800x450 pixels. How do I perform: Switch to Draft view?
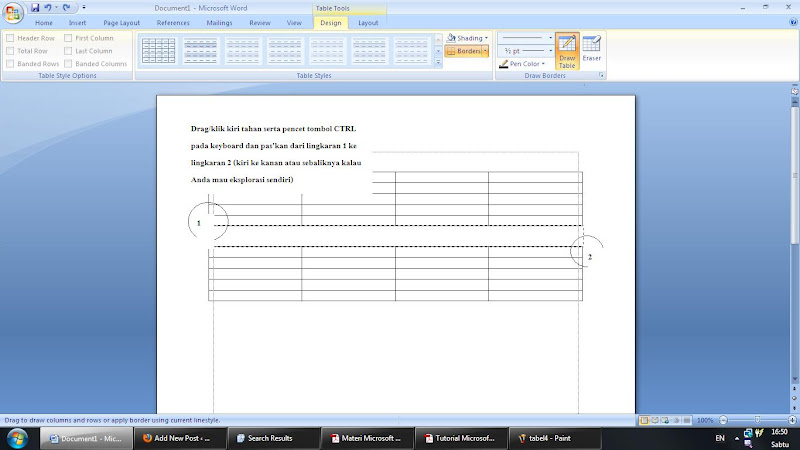click(687, 420)
